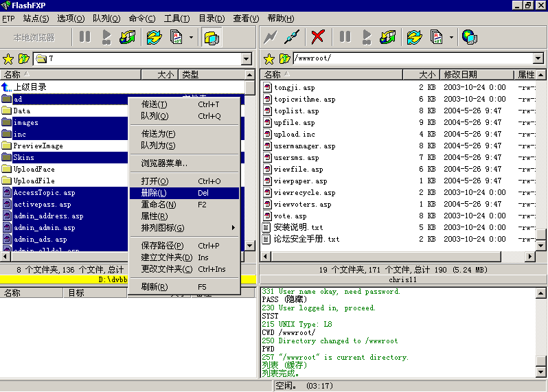This screenshot has height=392, width=548.
Task: Click the red X abort icon
Action: pos(318,37)
